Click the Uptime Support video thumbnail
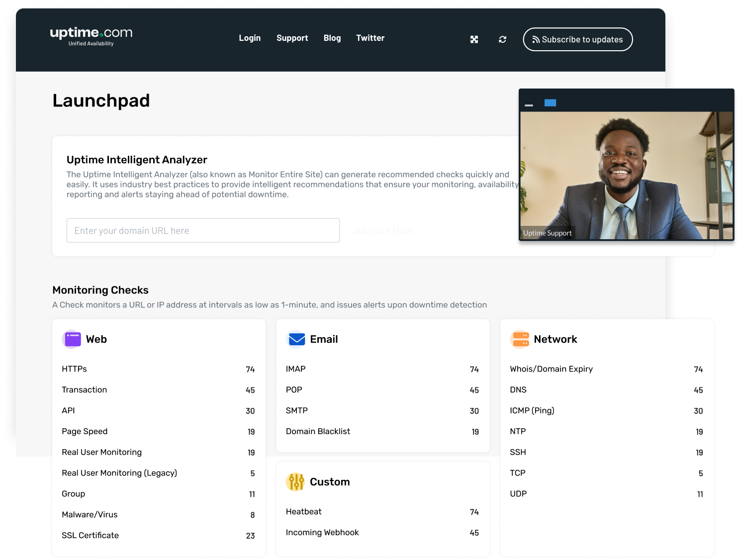Screen dimensions: 738x560 point(627,175)
